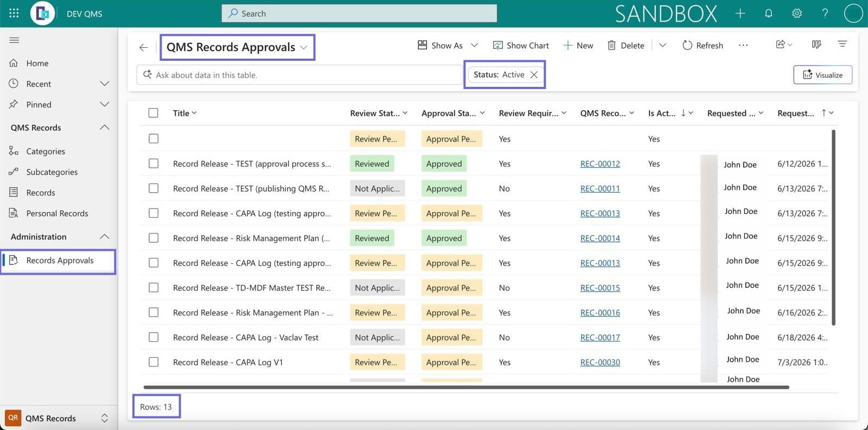The width and height of the screenshot is (868, 430).
Task: Select checkbox for CAPA Log - Vaclav Test row
Action: tap(154, 337)
